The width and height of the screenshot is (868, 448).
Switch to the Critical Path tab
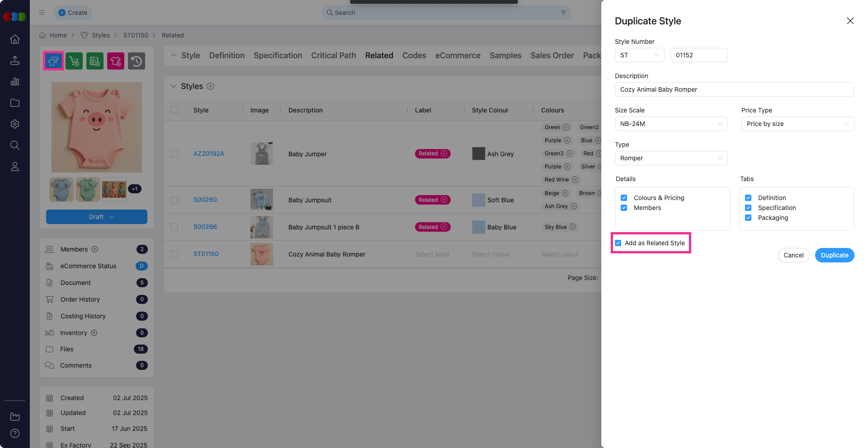pos(333,56)
